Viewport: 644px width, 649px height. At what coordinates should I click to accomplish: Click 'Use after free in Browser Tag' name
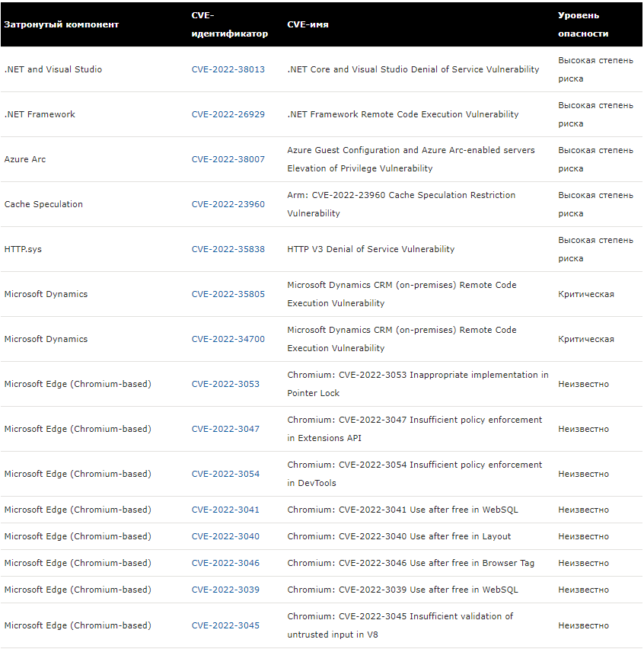coord(411,564)
